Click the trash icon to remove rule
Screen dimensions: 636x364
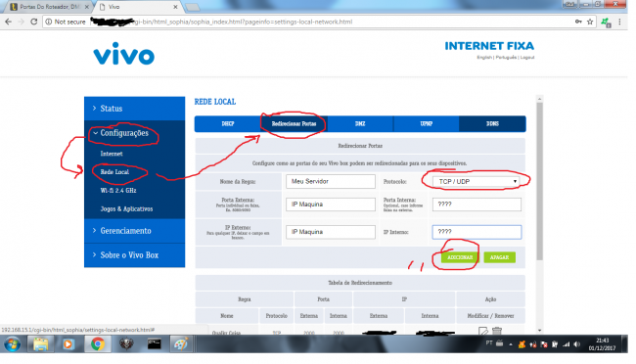(x=497, y=331)
